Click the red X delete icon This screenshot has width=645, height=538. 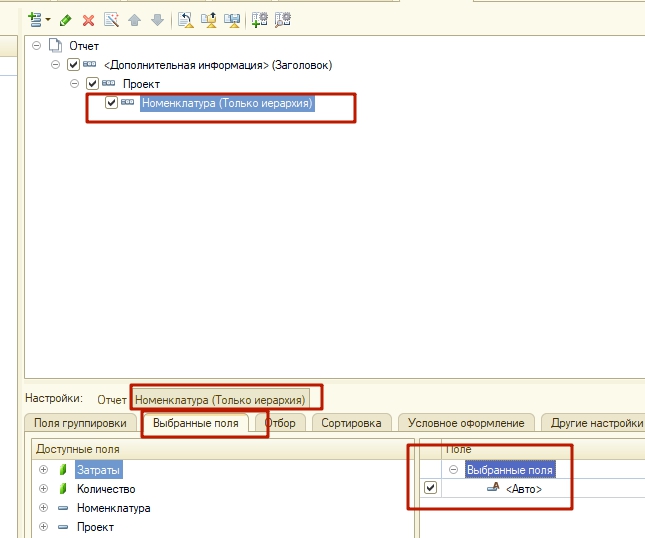tap(88, 19)
